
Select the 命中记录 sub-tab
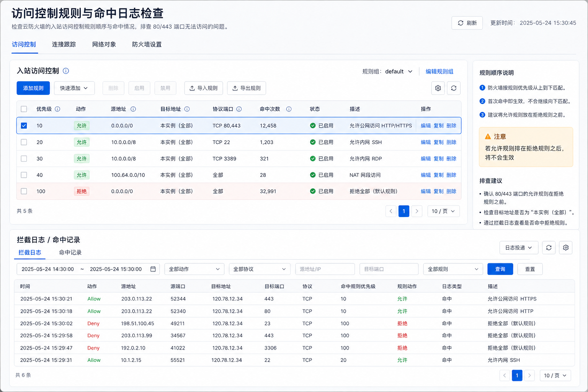coord(70,253)
